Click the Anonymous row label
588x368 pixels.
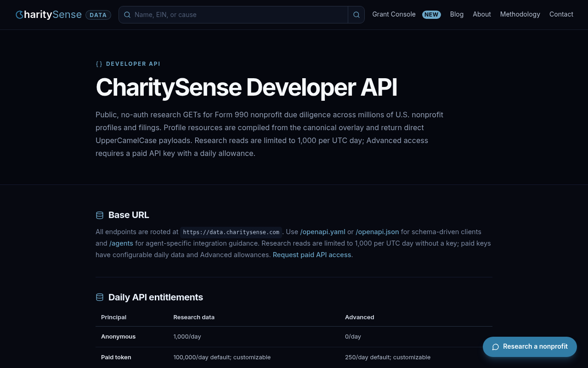click(119, 337)
